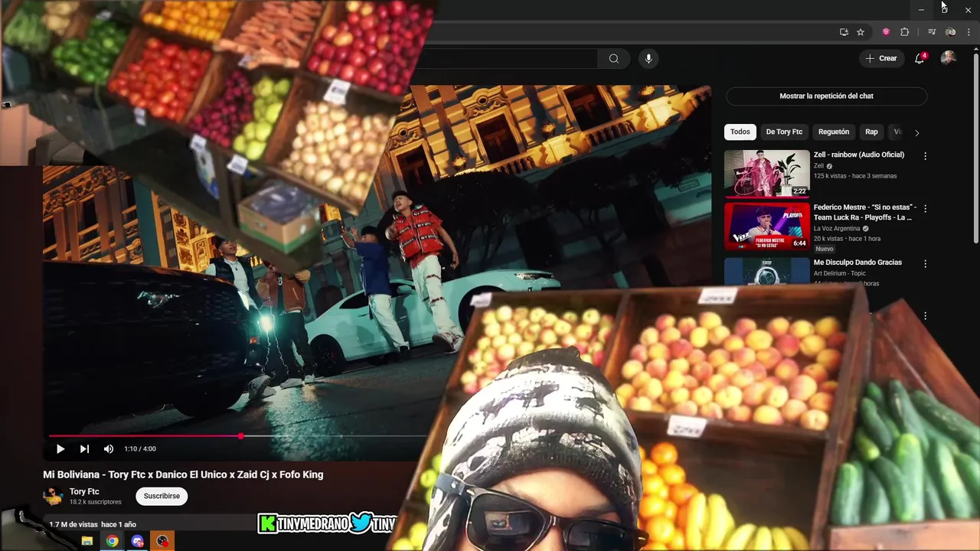Open Chrome extensions puzzle menu
Screen dimensions: 980x551
tap(904, 32)
